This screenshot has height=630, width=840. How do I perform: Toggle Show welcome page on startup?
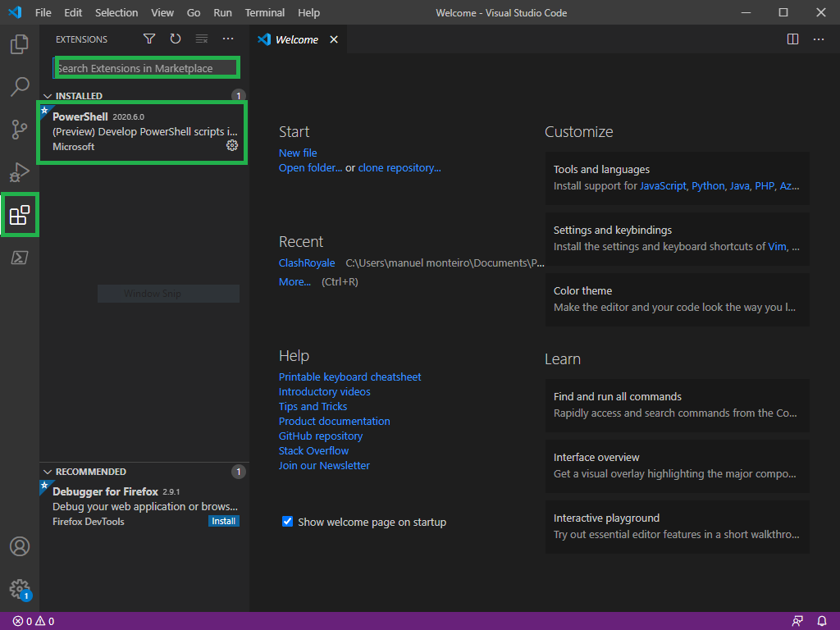[288, 522]
